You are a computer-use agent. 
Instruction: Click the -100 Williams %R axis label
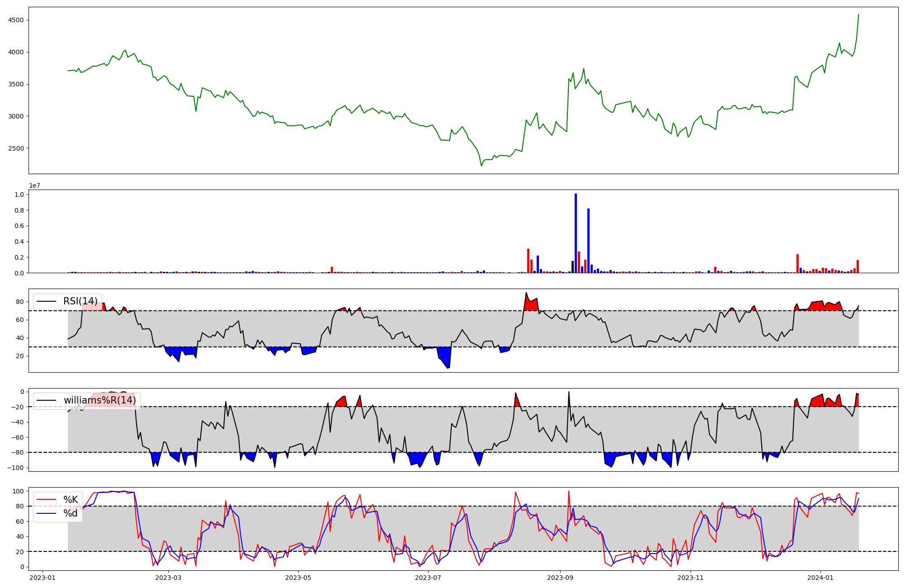(x=16, y=468)
